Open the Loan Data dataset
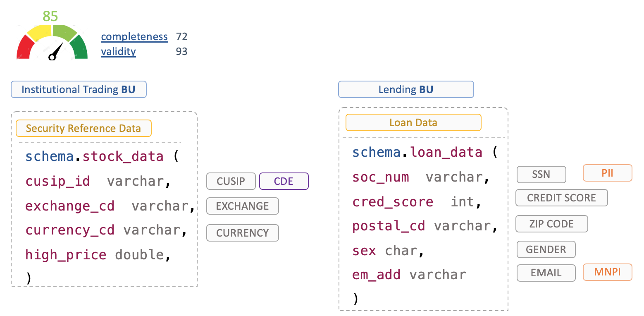Screen dimensions: 644x316 point(413,122)
